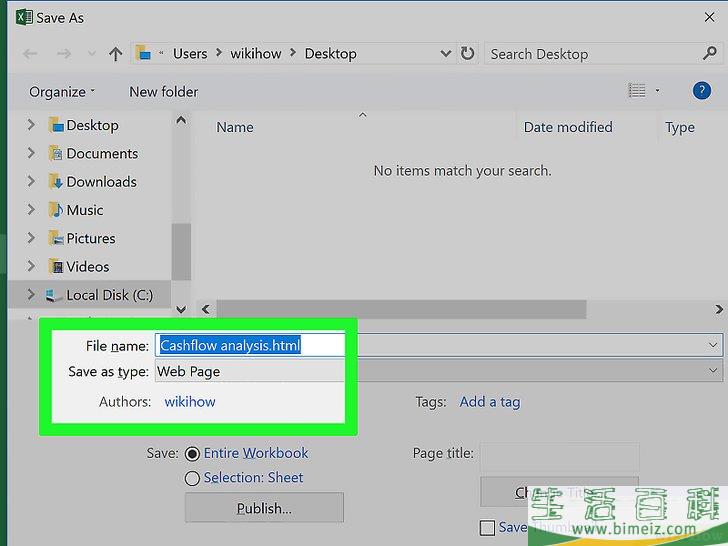Tick the Save Thumbnail checkbox

click(487, 528)
